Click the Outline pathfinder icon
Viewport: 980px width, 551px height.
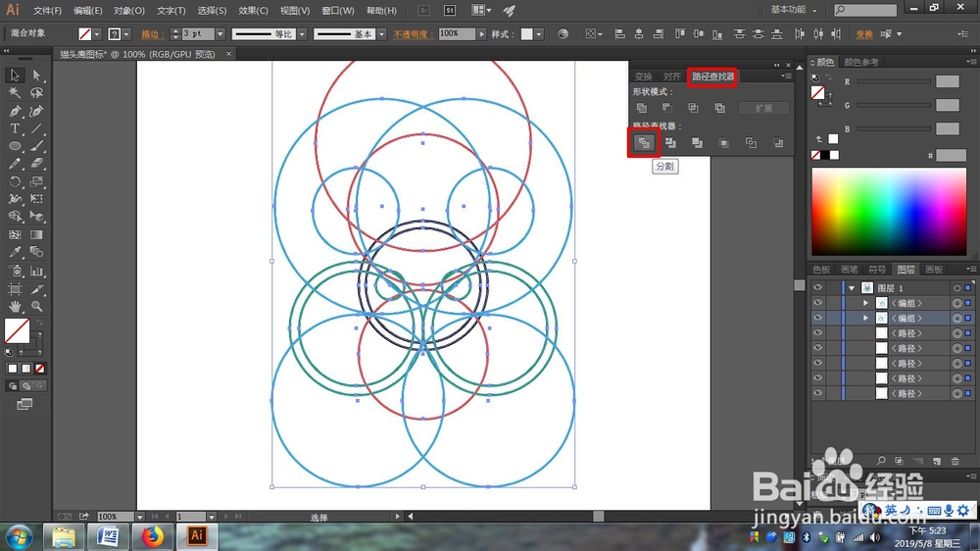[751, 143]
